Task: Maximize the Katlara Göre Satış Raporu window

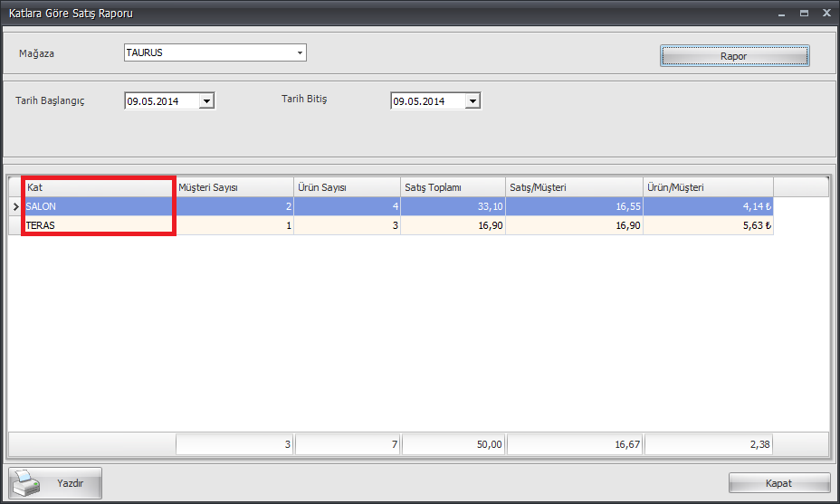Action: [x=804, y=14]
